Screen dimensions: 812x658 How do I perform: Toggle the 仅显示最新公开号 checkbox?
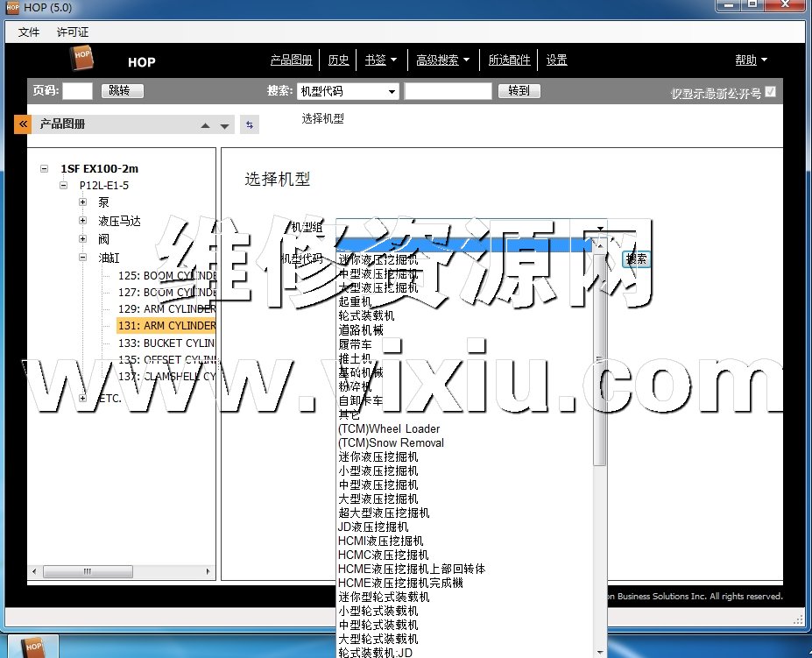[771, 91]
